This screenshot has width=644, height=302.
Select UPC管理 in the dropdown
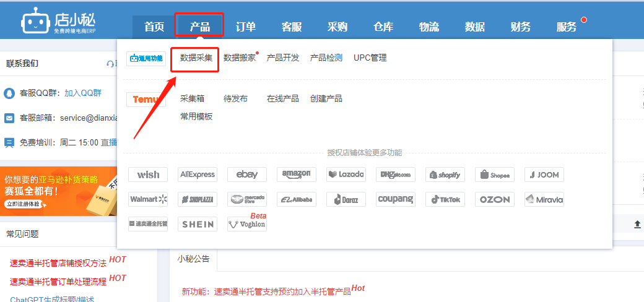pos(370,58)
